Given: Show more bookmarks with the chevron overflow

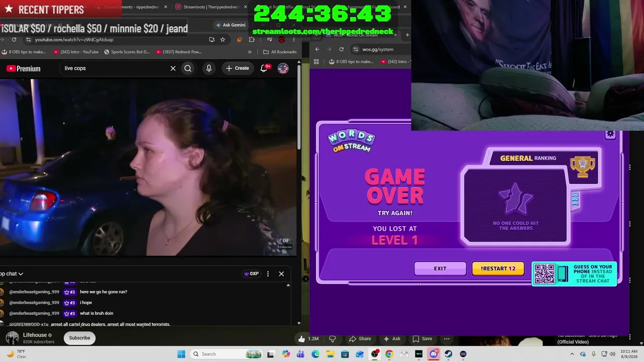Looking at the screenshot, I should coord(250,52).
